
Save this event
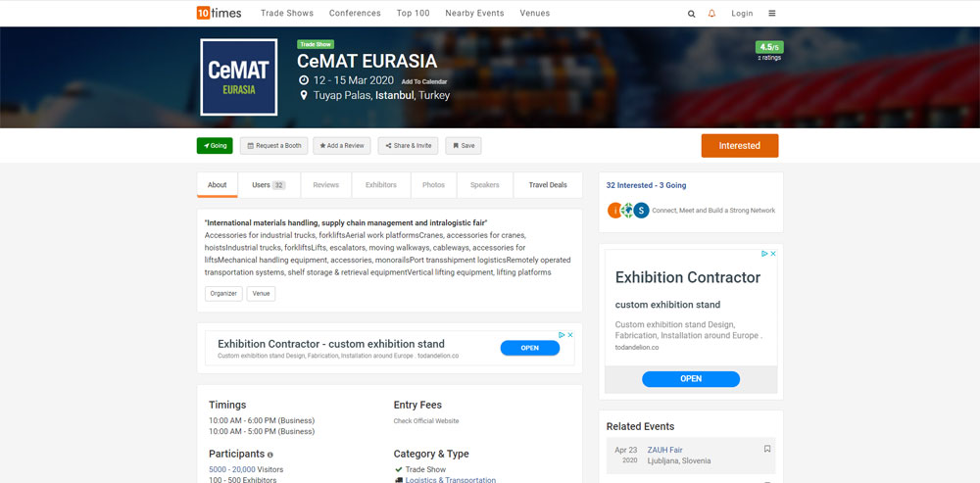[x=464, y=146]
